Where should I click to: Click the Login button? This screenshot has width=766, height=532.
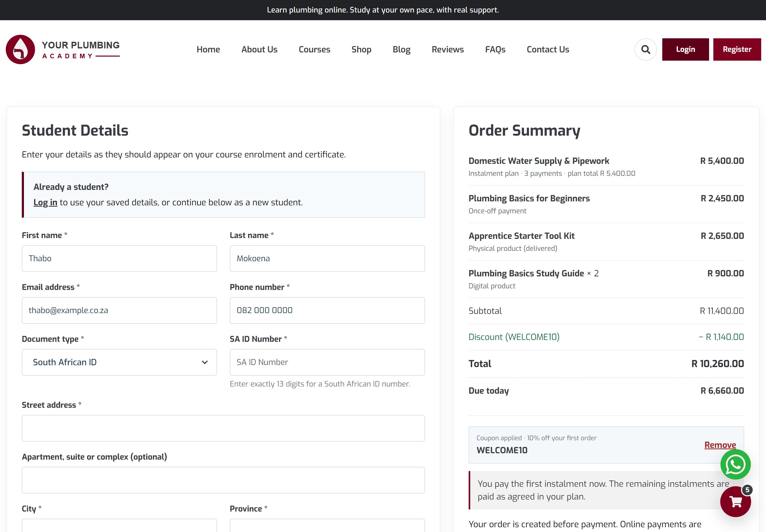point(685,49)
